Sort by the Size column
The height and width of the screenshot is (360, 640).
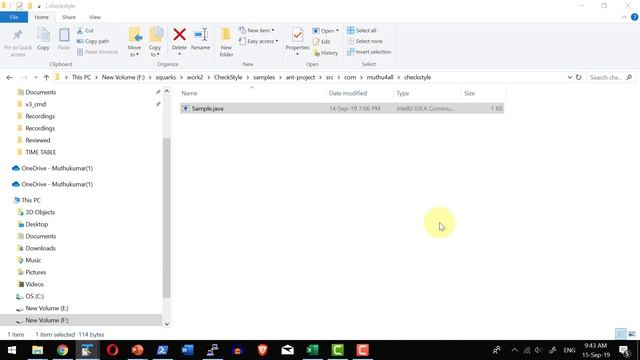pyautogui.click(x=483, y=93)
